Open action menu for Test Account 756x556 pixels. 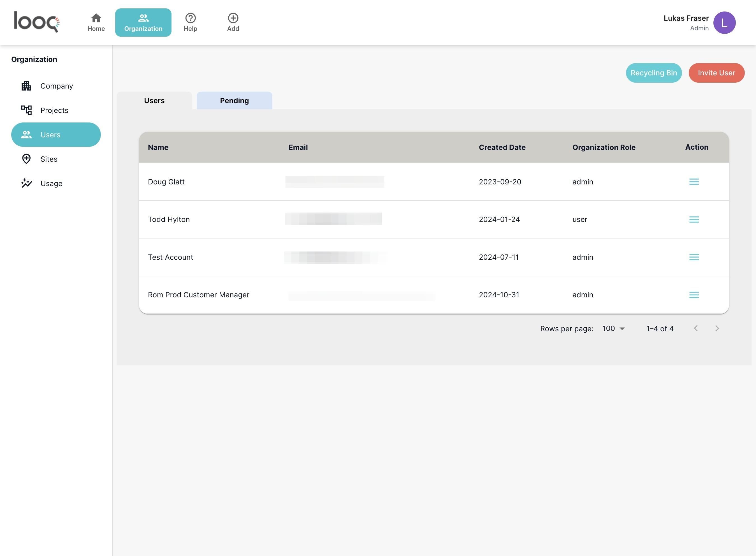tap(694, 257)
